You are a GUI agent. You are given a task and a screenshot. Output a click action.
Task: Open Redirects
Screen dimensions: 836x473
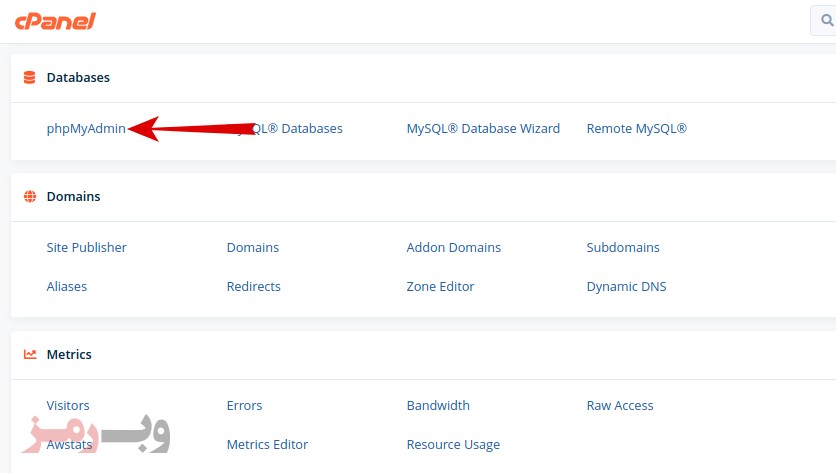pos(253,286)
